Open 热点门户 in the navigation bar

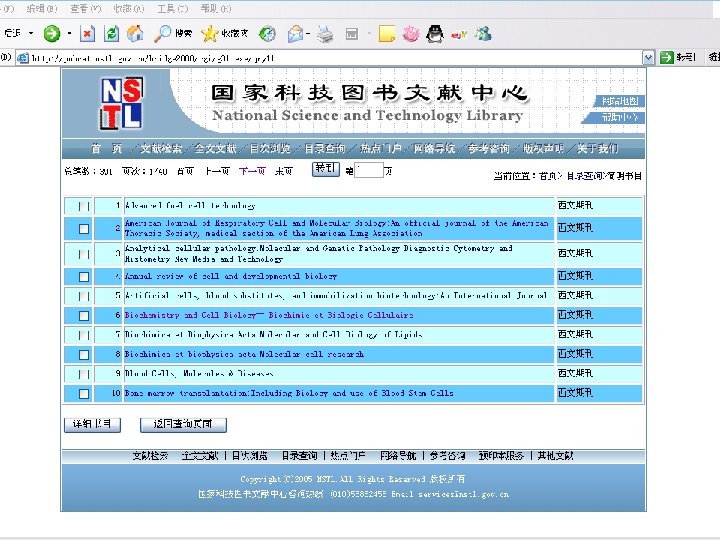381,149
